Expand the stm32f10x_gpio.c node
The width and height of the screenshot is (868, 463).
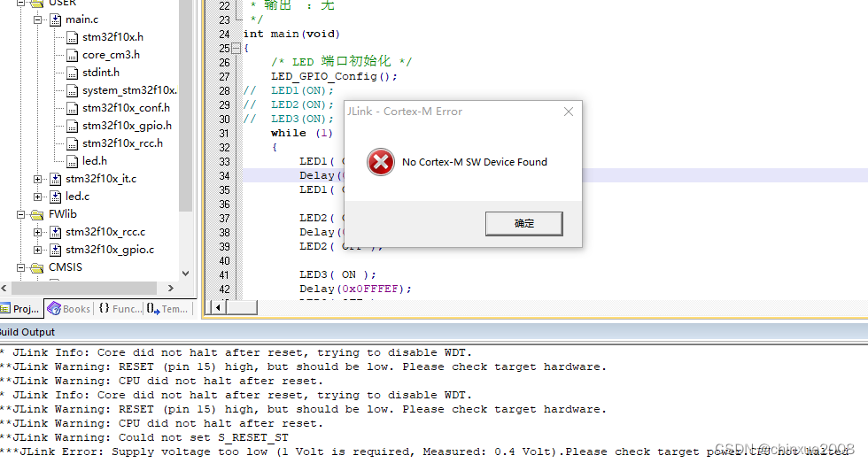pyautogui.click(x=37, y=250)
